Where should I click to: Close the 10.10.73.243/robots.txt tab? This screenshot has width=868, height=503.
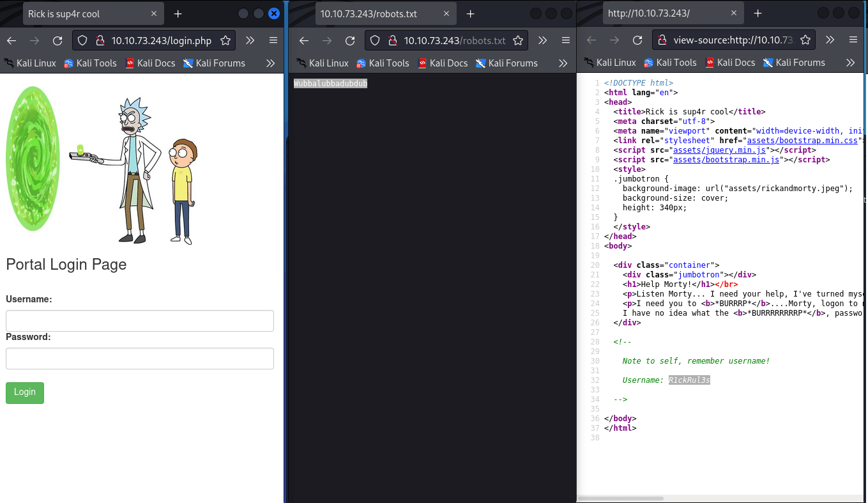[447, 13]
